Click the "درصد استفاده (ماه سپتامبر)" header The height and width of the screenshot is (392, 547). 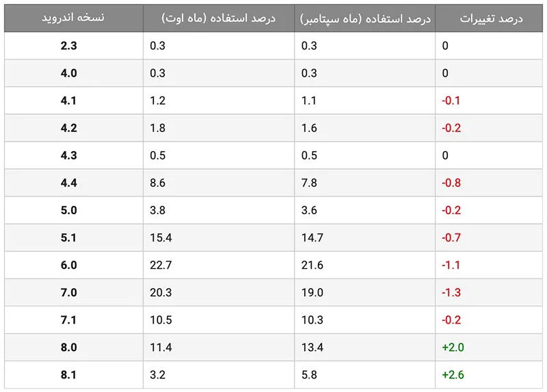365,18
